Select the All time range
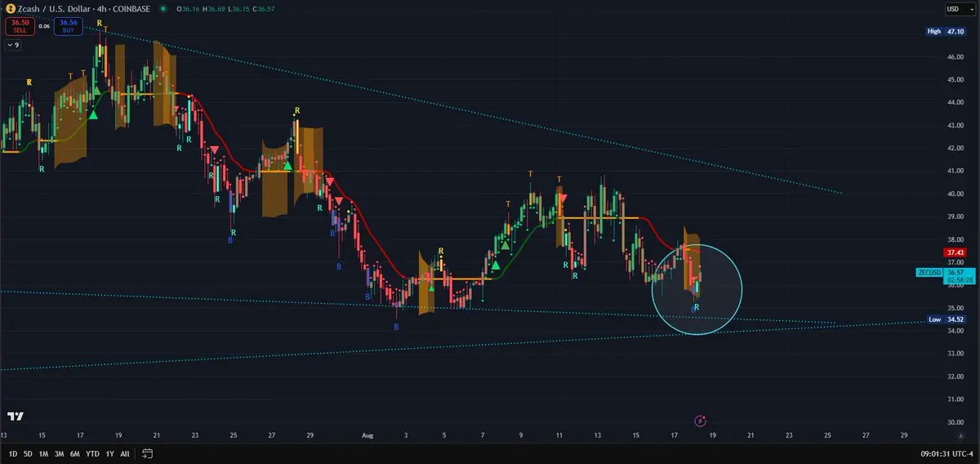980x464 pixels. point(125,453)
